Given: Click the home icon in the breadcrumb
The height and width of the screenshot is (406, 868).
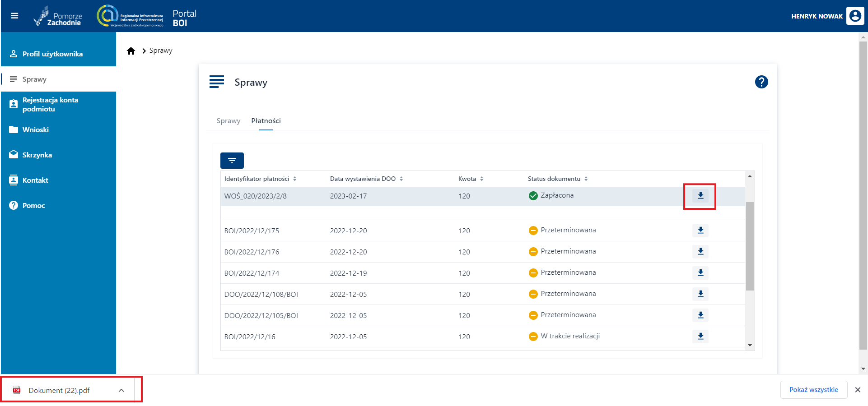Looking at the screenshot, I should (131, 51).
